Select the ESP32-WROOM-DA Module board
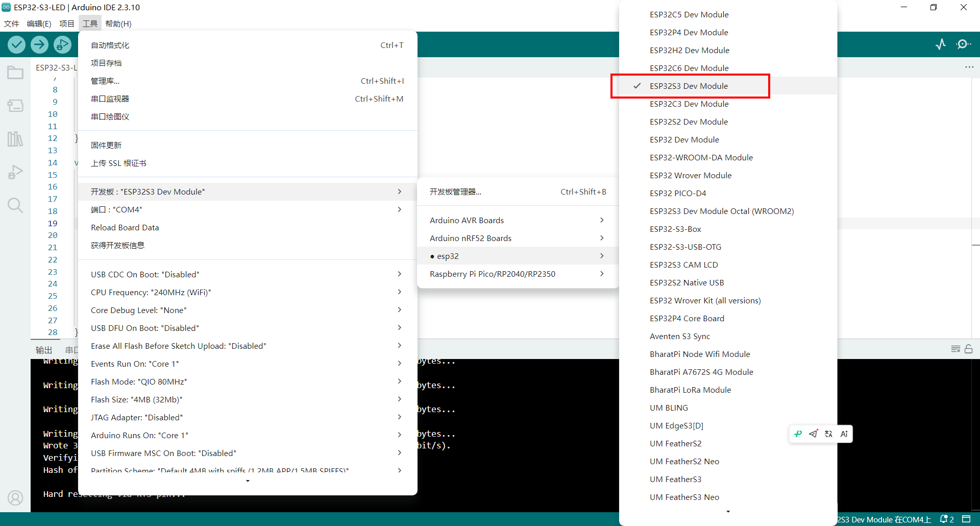This screenshot has height=526, width=980. [728, 157]
